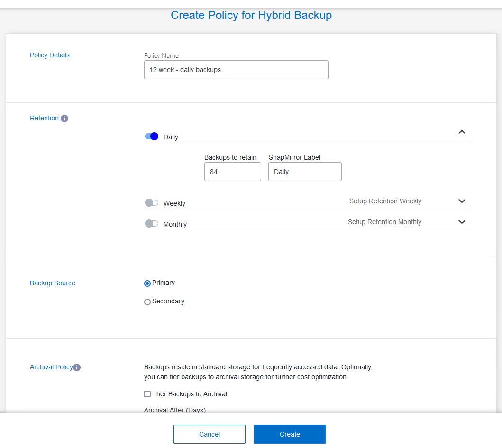Click the Create button
Screen dimensions: 502x448
click(x=290, y=434)
